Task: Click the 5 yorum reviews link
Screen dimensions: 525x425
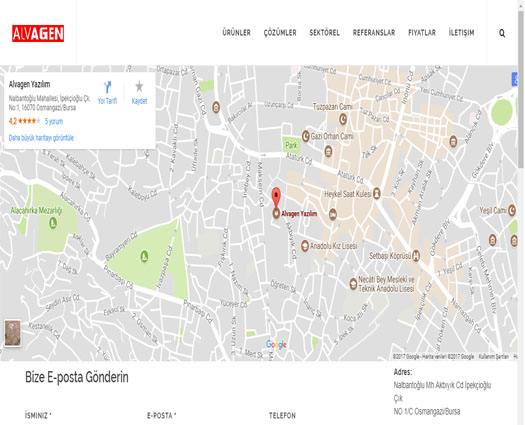Action: 54,121
